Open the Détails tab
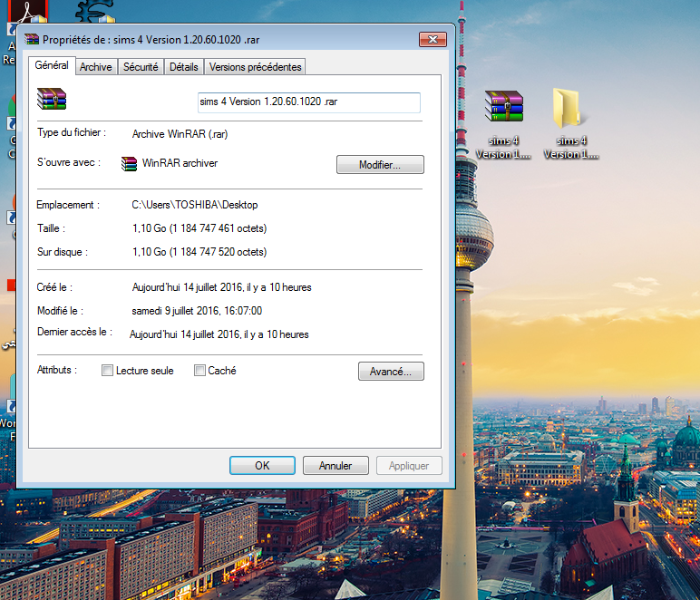This screenshot has height=600, width=700. pos(183,67)
